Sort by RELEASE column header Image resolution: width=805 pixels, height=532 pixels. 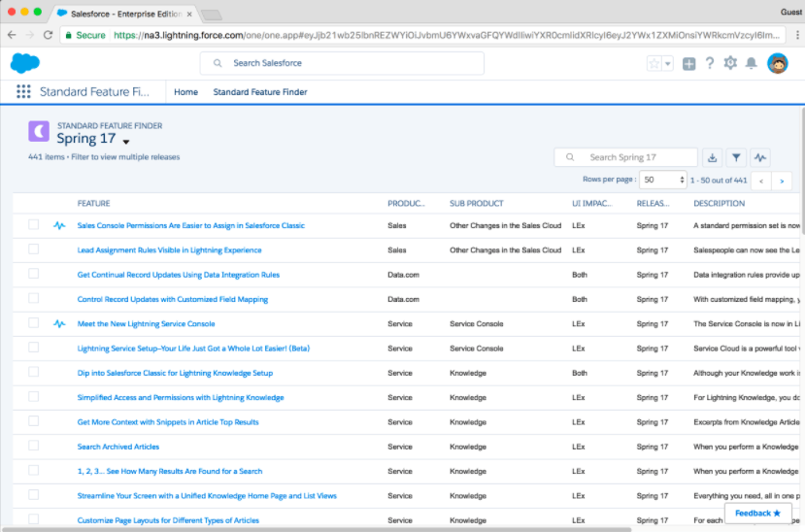pos(654,203)
